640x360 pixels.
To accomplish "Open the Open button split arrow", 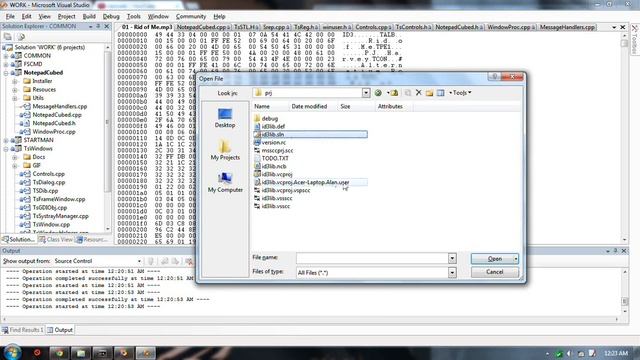I will click(x=516, y=259).
